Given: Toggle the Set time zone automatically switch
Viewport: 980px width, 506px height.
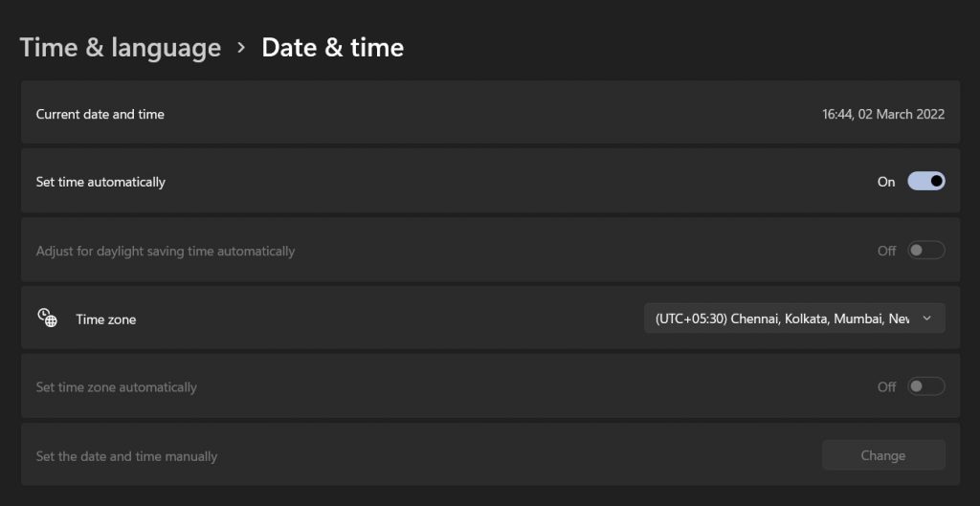Looking at the screenshot, I should [925, 386].
